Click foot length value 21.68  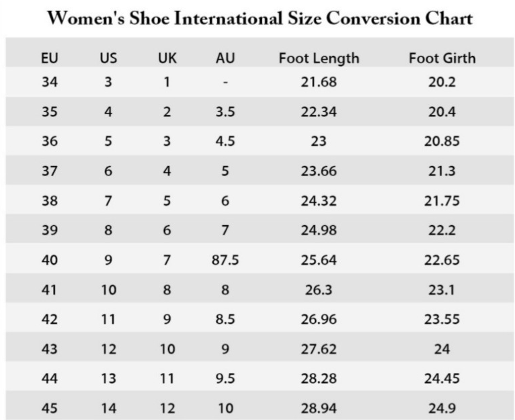coord(319,83)
